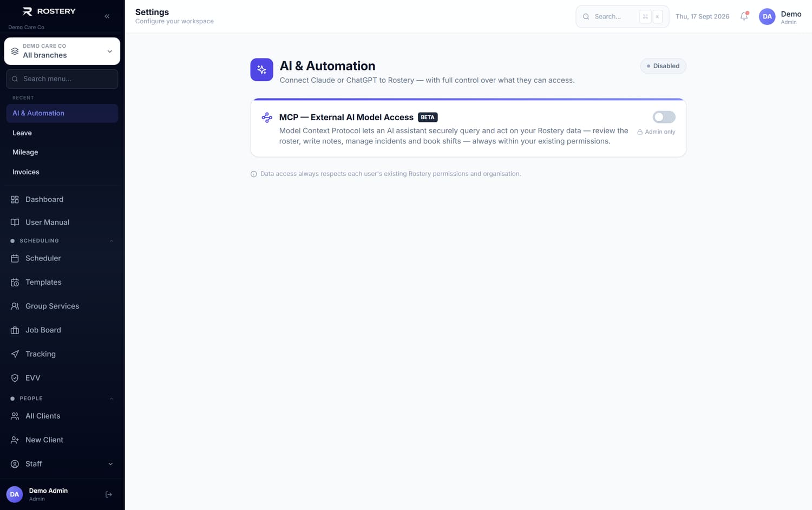Click the Scheduler calendar icon

pos(15,258)
